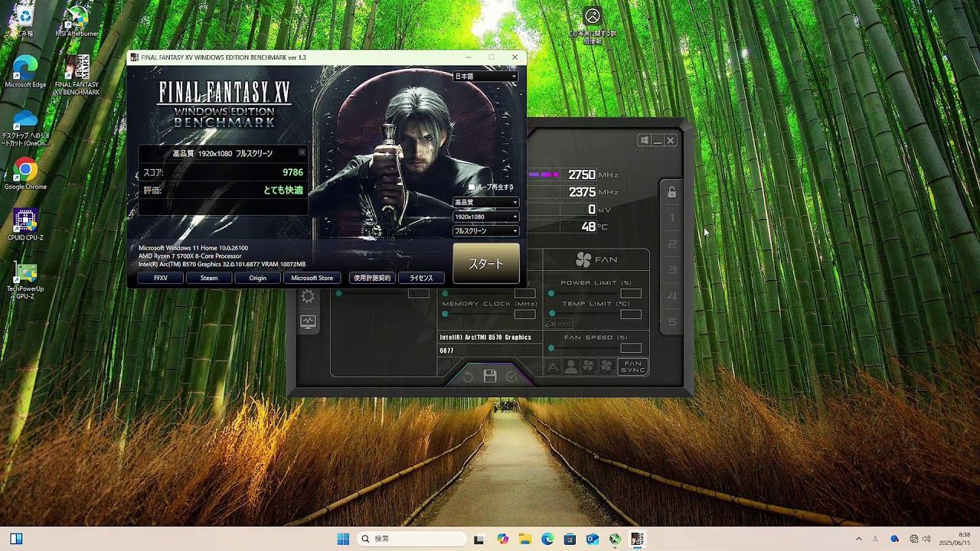
Task: Open the widgets button on the taskbar
Action: pos(16,539)
